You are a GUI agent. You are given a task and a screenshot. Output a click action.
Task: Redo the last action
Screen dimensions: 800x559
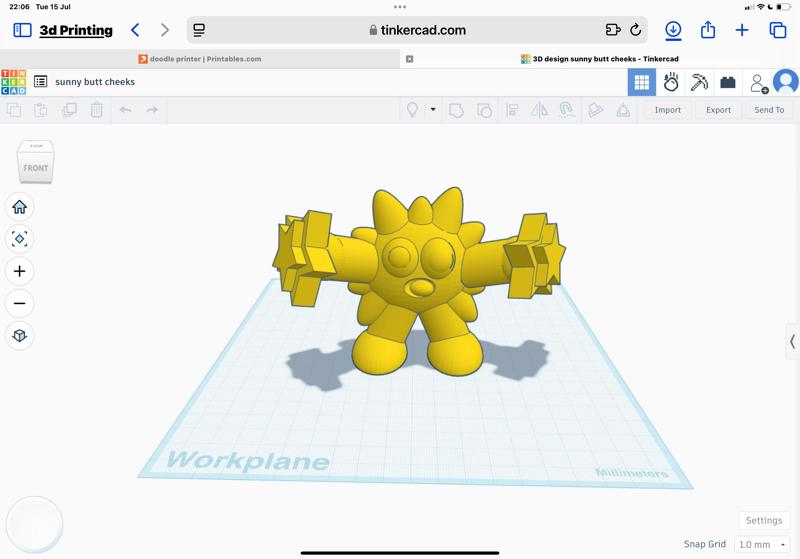(152, 110)
